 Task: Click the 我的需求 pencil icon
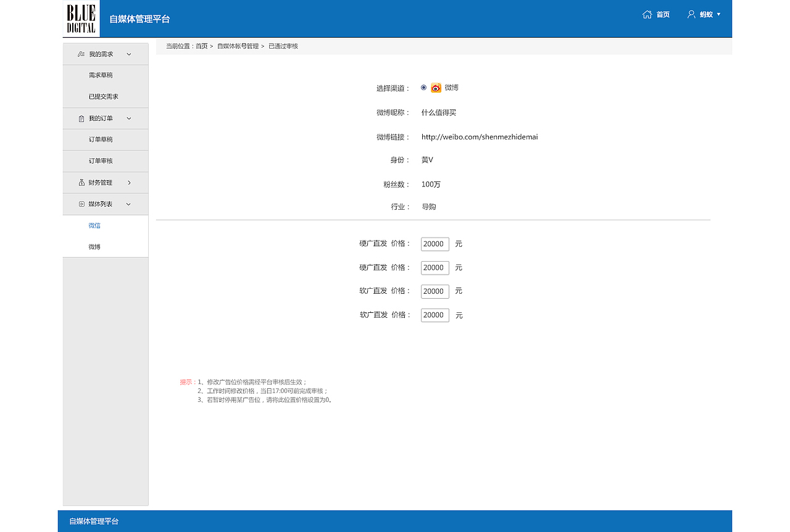tap(81, 54)
